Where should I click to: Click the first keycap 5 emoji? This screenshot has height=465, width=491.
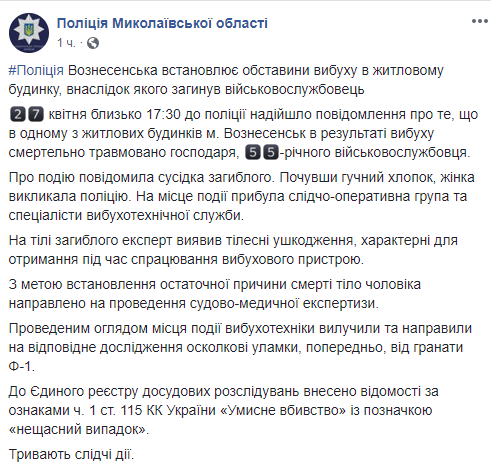pos(253,153)
